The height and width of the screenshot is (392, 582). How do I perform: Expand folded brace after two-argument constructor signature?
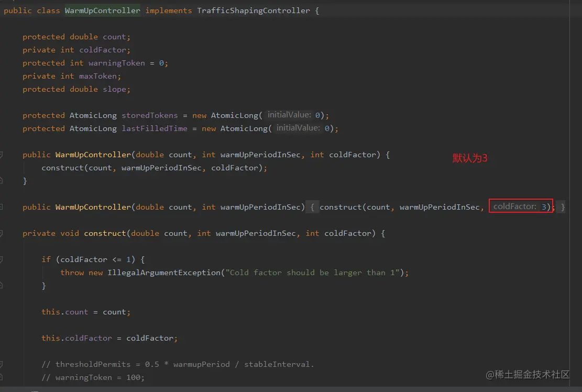click(x=312, y=207)
